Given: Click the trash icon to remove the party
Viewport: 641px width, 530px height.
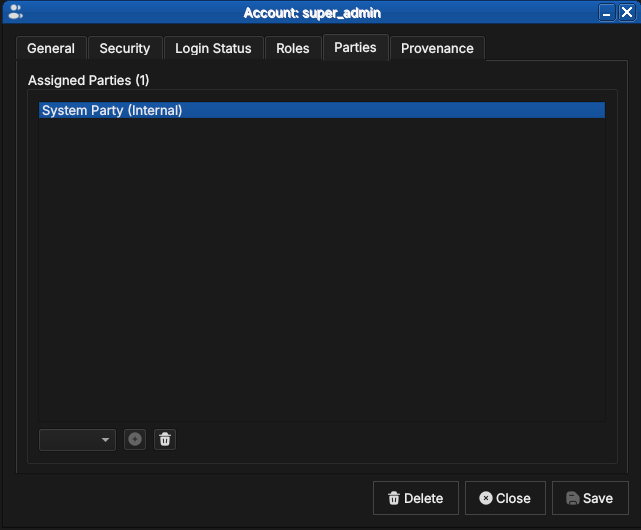Looking at the screenshot, I should click(x=165, y=440).
